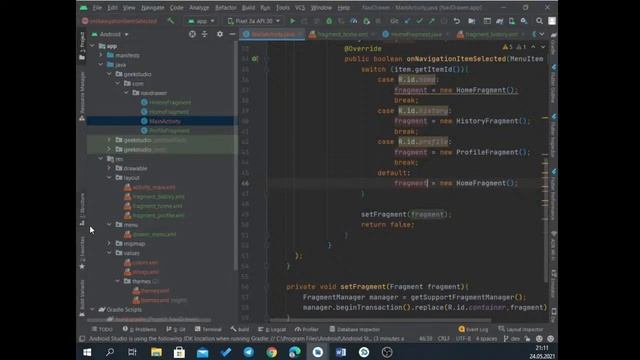
Task: Open the Terminal tool window
Action: click(208, 329)
